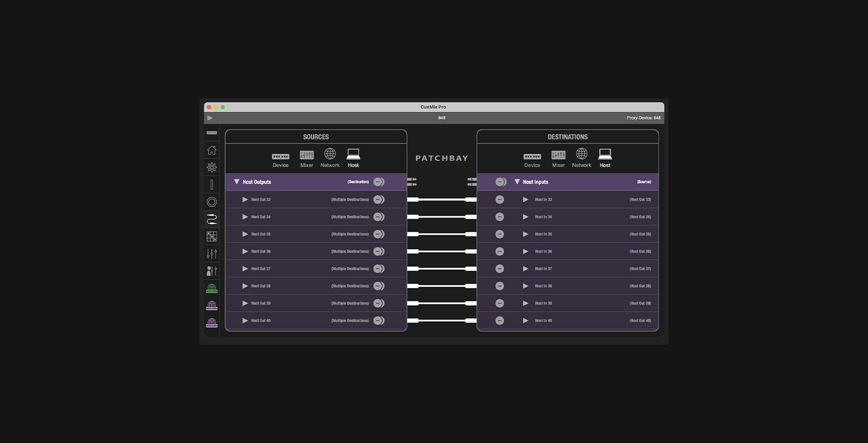
Task: Click "(Host Out 33)" source text
Action: [641, 200]
